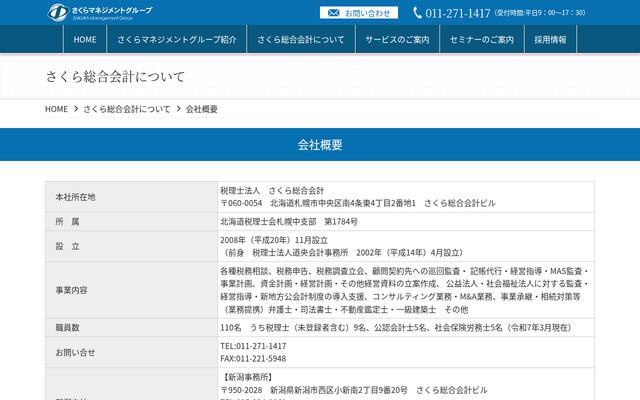Image resolution: width=640 pixels, height=400 pixels.
Task: Click the envelope icon in お問い合わせ button
Action: pyautogui.click(x=333, y=13)
